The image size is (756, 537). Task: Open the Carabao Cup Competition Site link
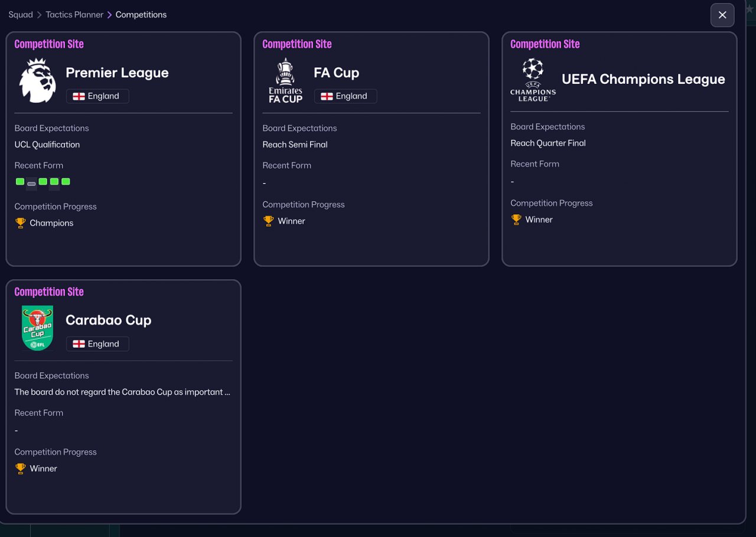coord(49,292)
